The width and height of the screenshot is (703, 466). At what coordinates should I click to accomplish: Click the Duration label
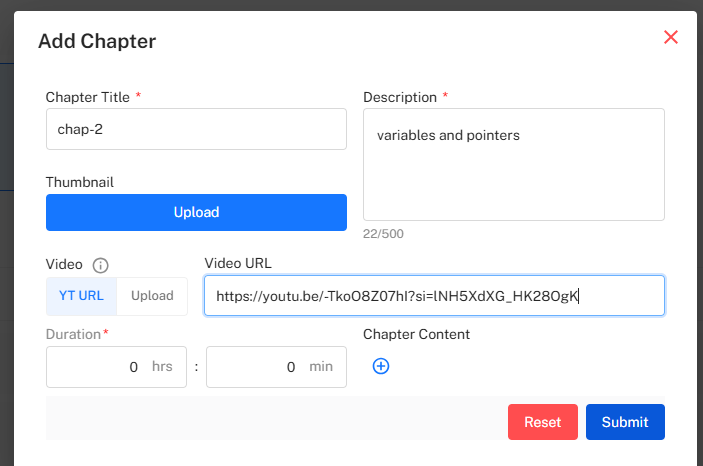point(74,334)
